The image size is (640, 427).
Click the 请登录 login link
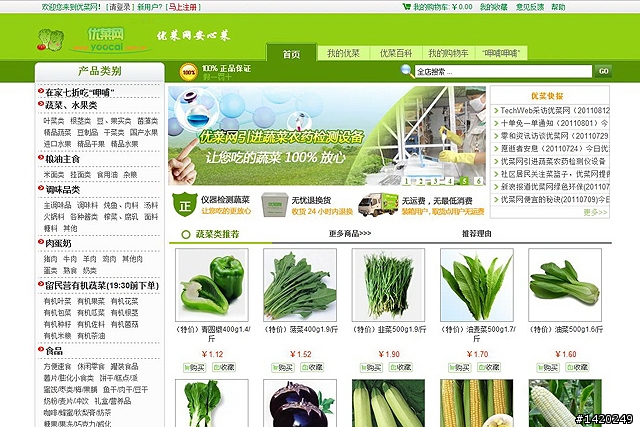[x=120, y=7]
